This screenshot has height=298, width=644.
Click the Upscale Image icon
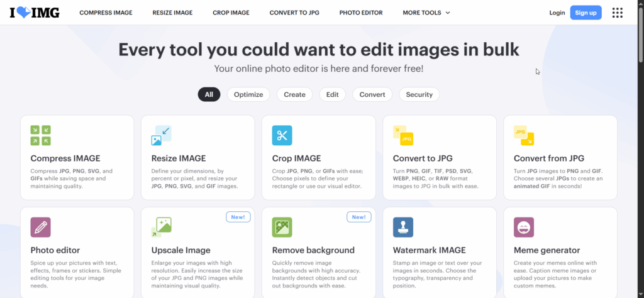[162, 227]
